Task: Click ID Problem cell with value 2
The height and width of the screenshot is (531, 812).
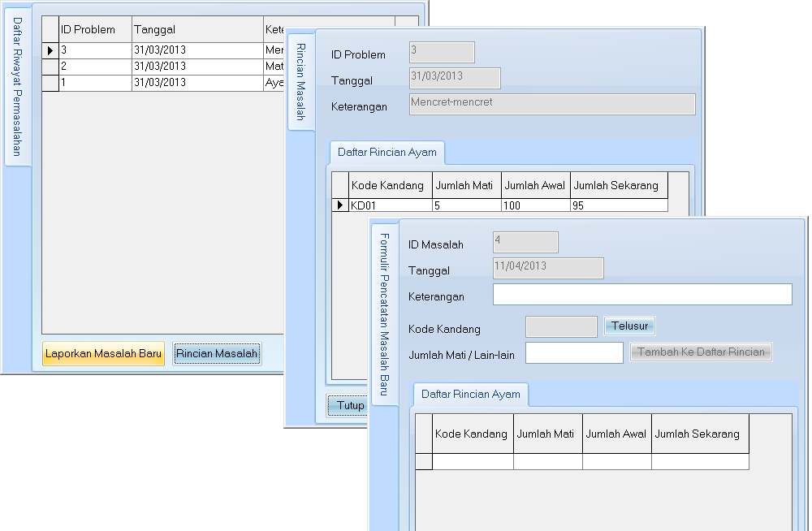Action: click(x=95, y=67)
